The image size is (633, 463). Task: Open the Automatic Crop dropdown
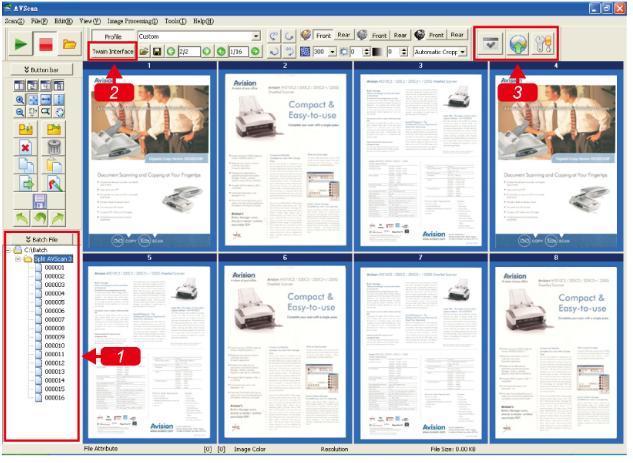point(462,51)
